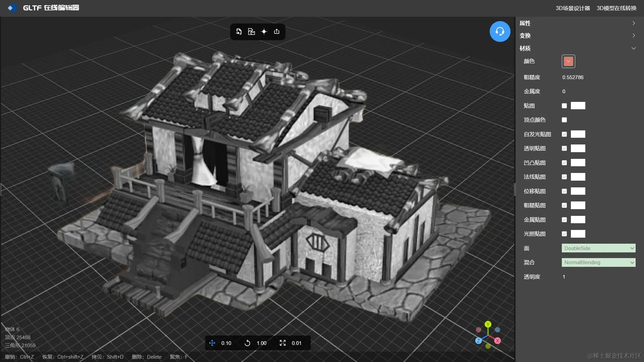This screenshot has height=362, width=644.
Task: Open the 3D场景设计器 link
Action: pos(573,8)
